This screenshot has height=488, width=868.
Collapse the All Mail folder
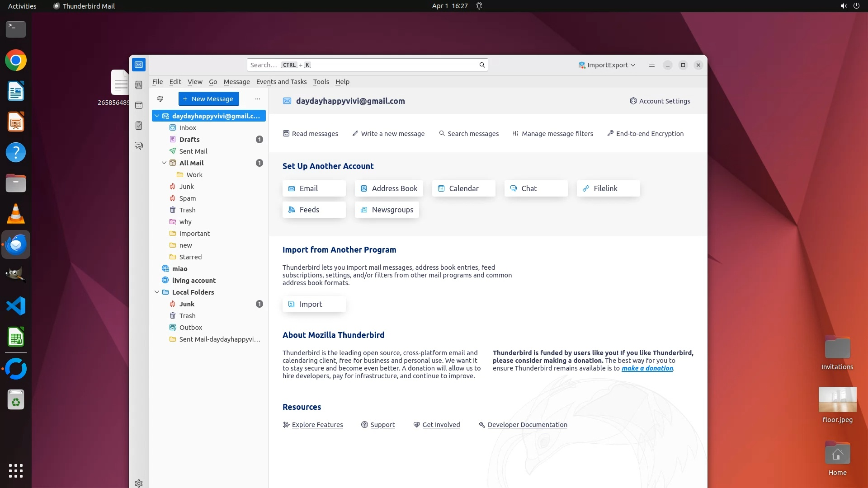[164, 163]
